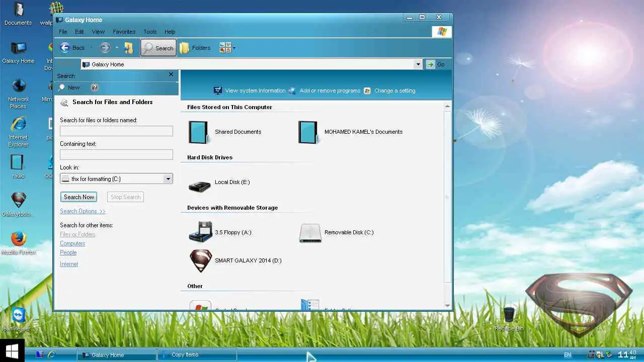Screen dimensions: 644x362
Task: Expand Search Options link
Action: tap(83, 211)
